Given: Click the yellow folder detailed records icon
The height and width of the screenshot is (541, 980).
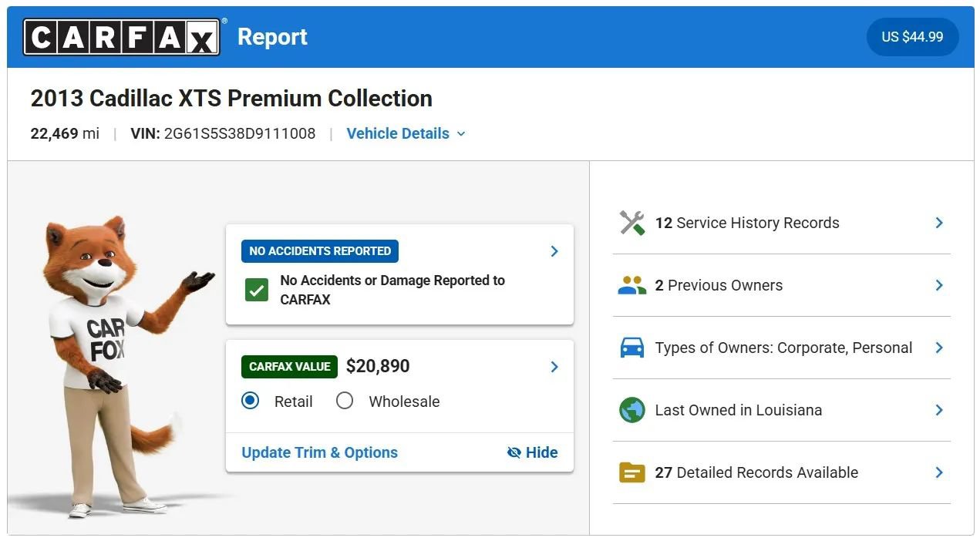Looking at the screenshot, I should click(x=632, y=472).
